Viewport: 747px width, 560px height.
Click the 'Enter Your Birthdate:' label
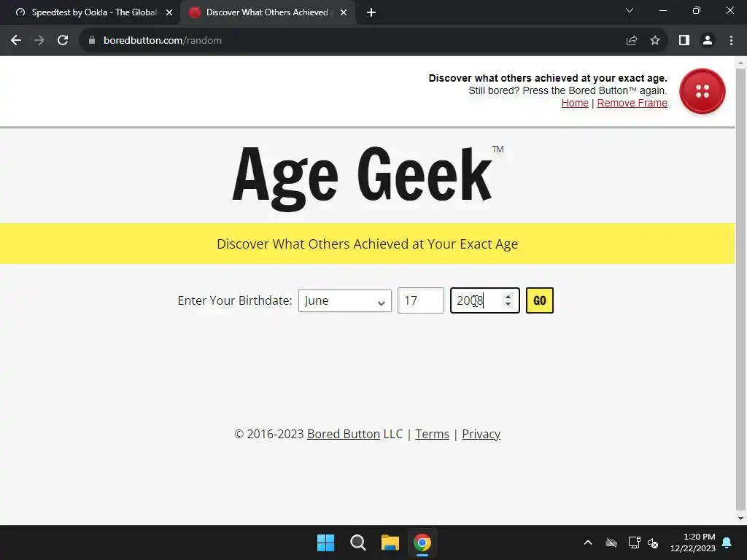click(x=235, y=300)
